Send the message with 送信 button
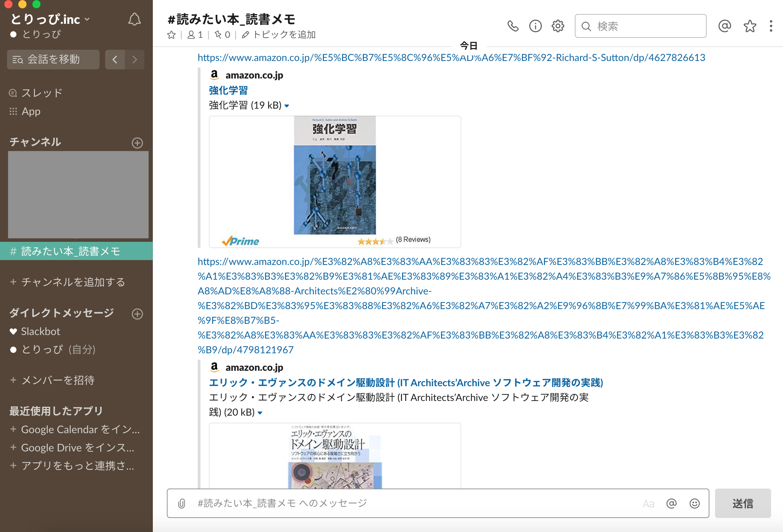 (743, 503)
